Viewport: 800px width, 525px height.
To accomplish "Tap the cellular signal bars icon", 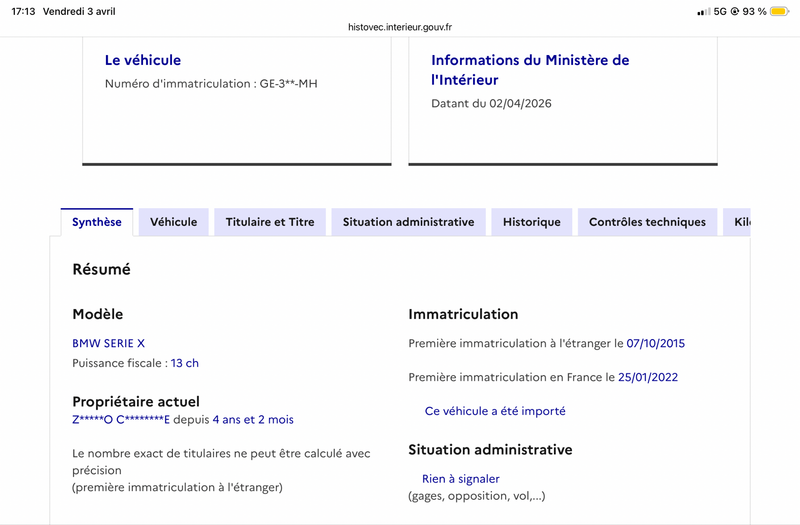I will pyautogui.click(x=704, y=11).
